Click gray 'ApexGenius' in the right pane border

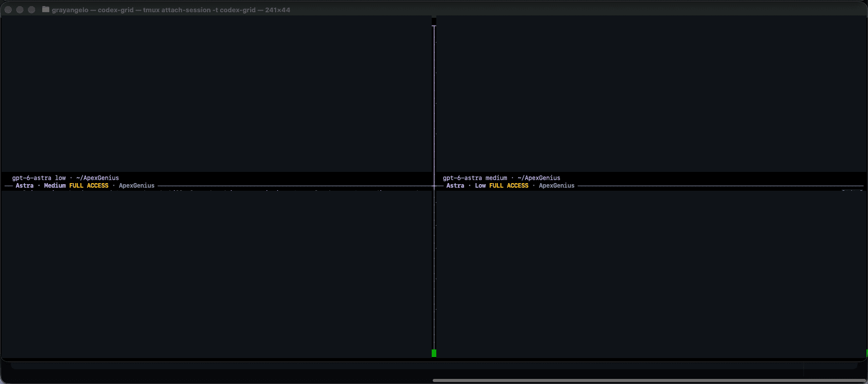pos(557,186)
